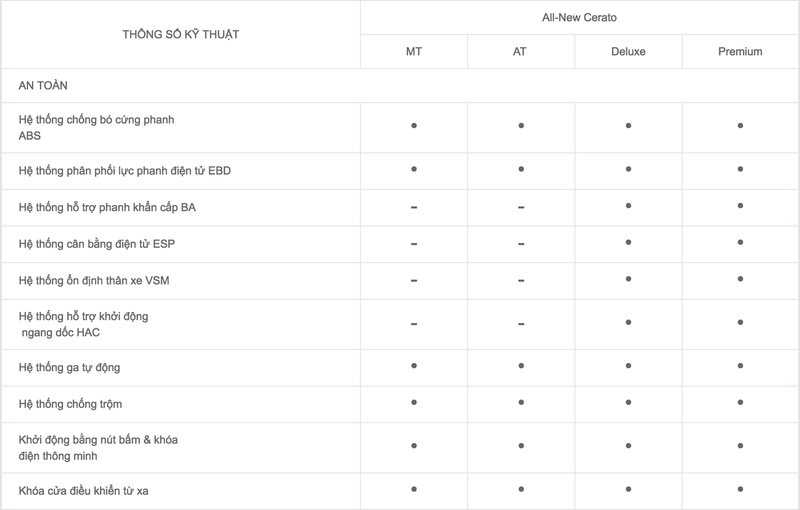Click the BA dot in Deluxe column
Screen dimensions: 800x510
pyautogui.click(x=628, y=206)
